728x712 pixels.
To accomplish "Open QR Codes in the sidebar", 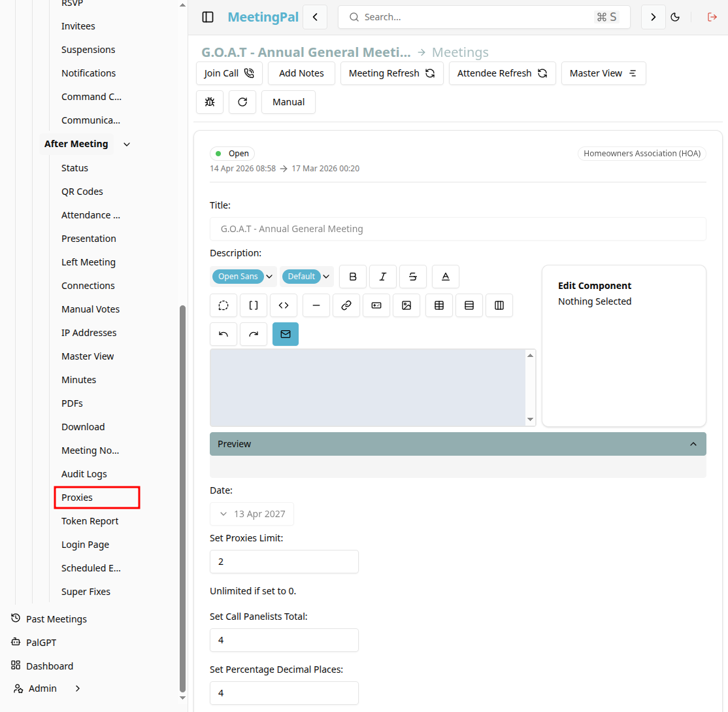I will tap(82, 192).
